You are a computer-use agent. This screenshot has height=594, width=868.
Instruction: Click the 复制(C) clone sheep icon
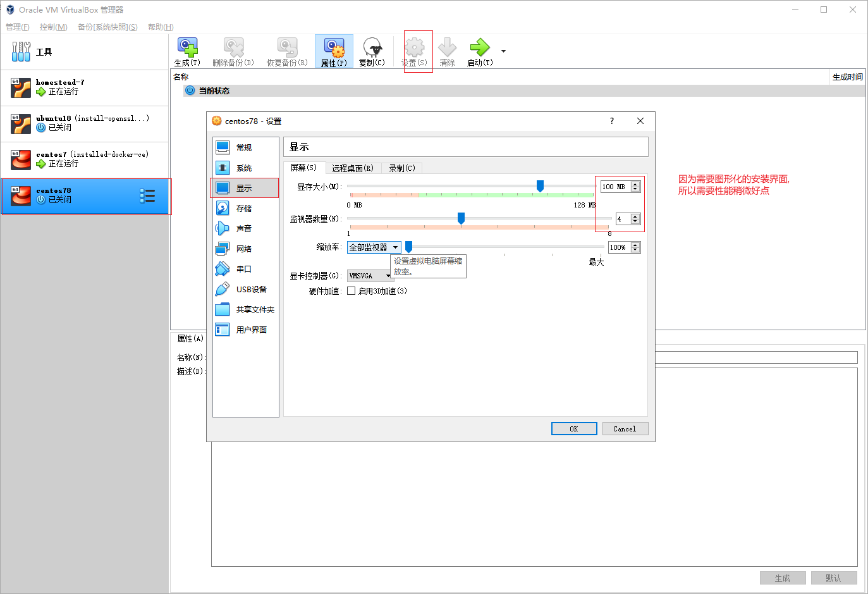372,52
